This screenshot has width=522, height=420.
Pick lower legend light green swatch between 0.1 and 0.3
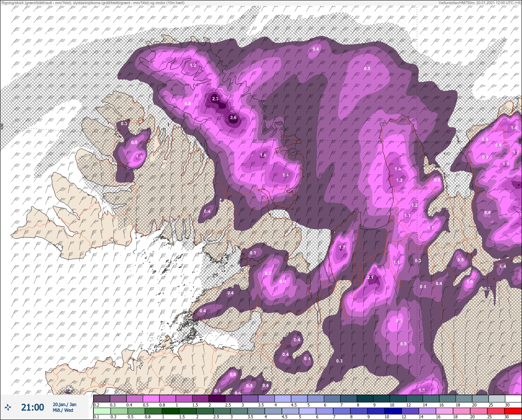pos(102,411)
